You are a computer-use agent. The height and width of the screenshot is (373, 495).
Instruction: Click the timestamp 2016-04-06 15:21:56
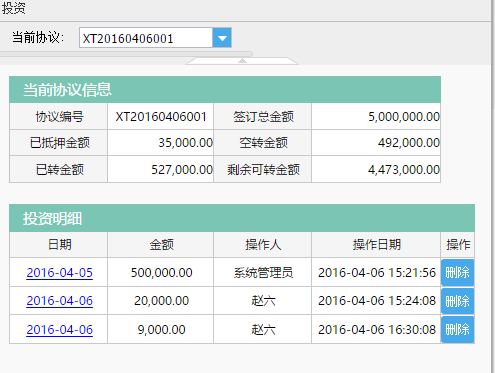coord(377,273)
